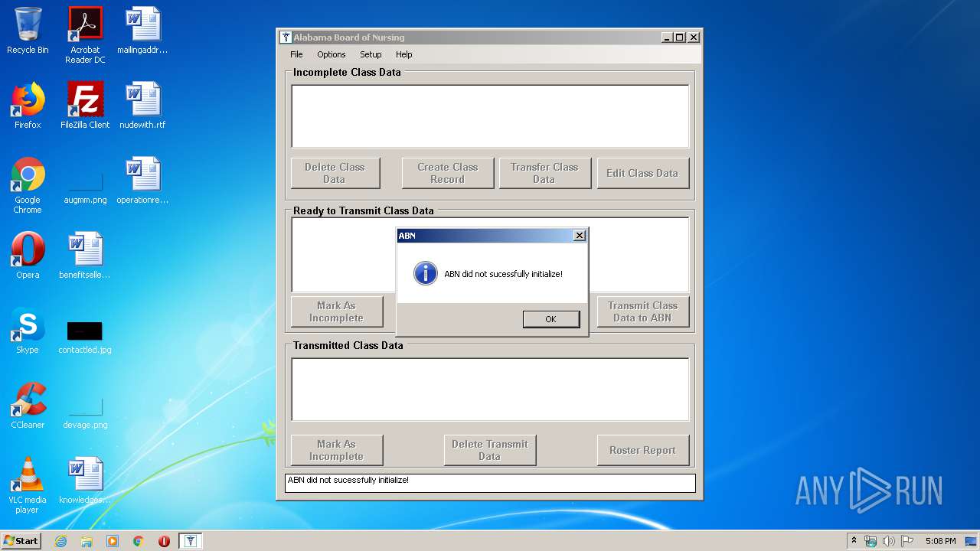980x551 pixels.
Task: Select nudewith.rtf desktop file
Action: 142,106
